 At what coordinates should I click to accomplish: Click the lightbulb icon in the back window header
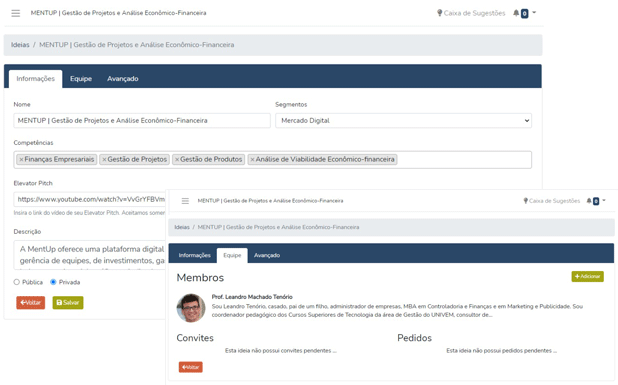click(439, 13)
